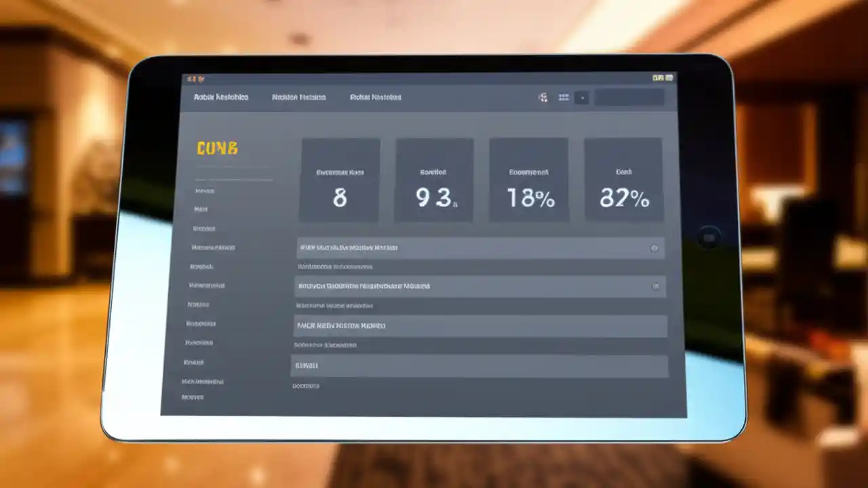Switch to the middle navigation tab
The height and width of the screenshot is (488, 868).
298,97
